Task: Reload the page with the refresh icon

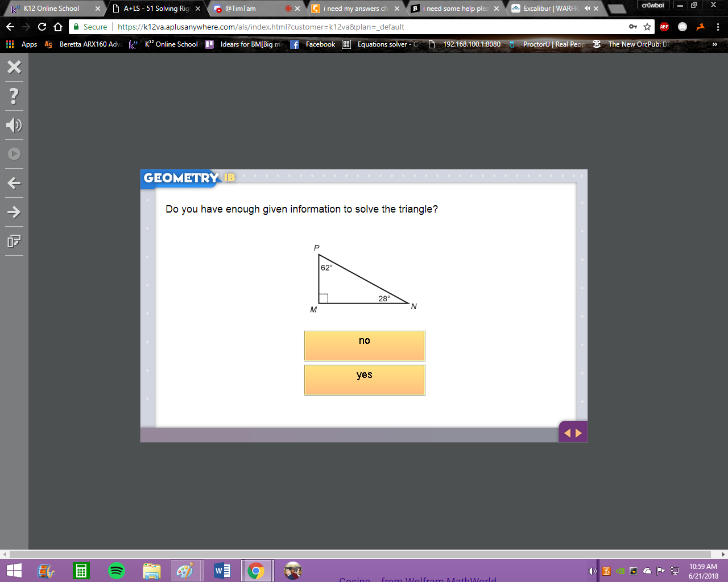Action: point(42,27)
